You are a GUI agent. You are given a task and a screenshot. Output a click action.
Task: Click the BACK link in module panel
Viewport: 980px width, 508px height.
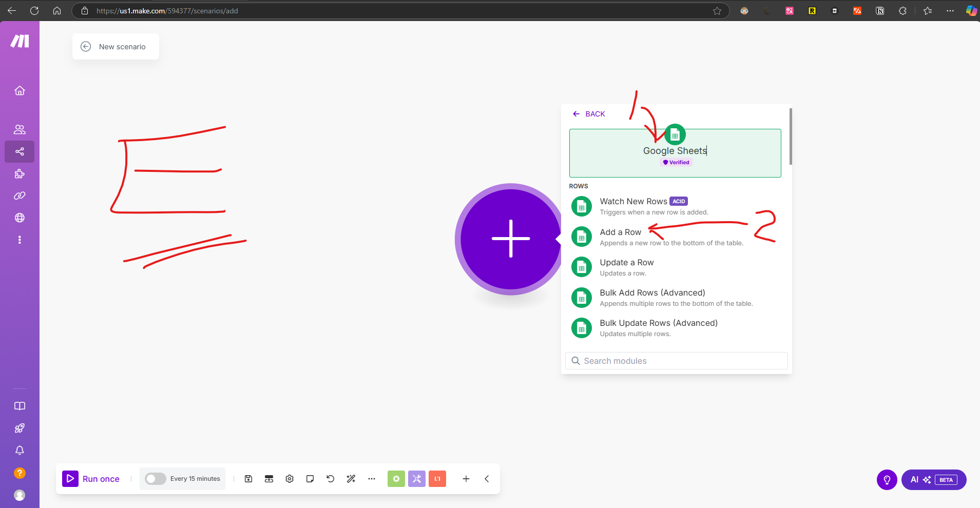589,114
